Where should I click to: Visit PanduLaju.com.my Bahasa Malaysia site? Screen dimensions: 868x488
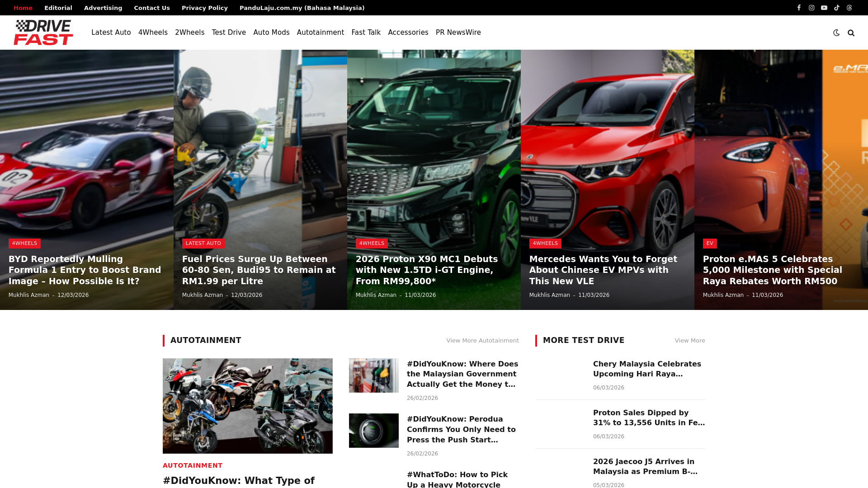pos(302,8)
